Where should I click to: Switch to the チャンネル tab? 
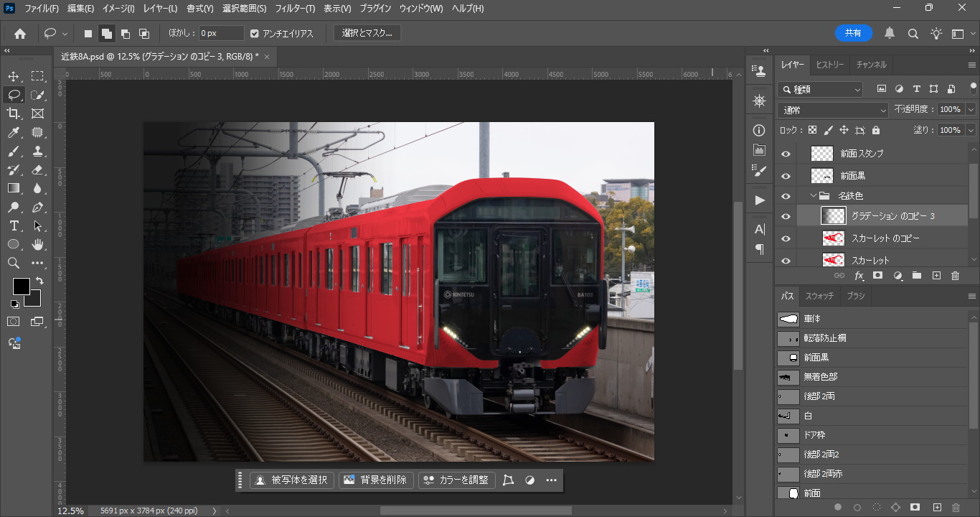click(871, 65)
